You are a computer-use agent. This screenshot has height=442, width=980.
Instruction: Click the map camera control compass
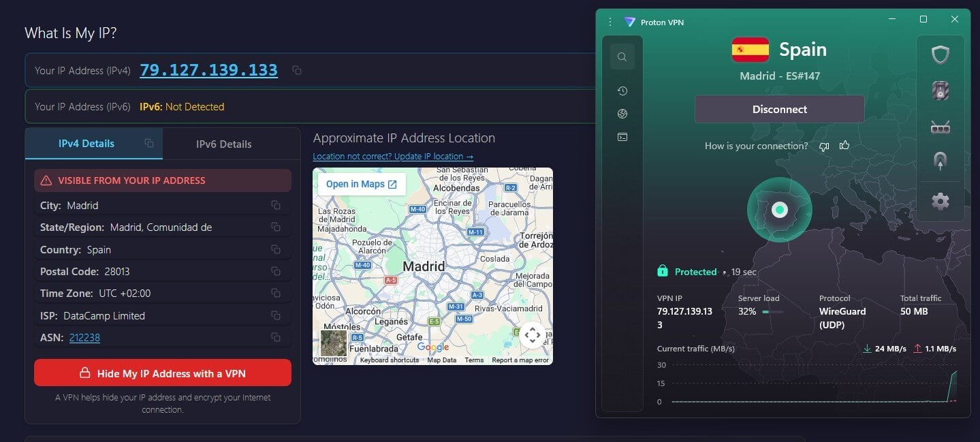click(533, 334)
